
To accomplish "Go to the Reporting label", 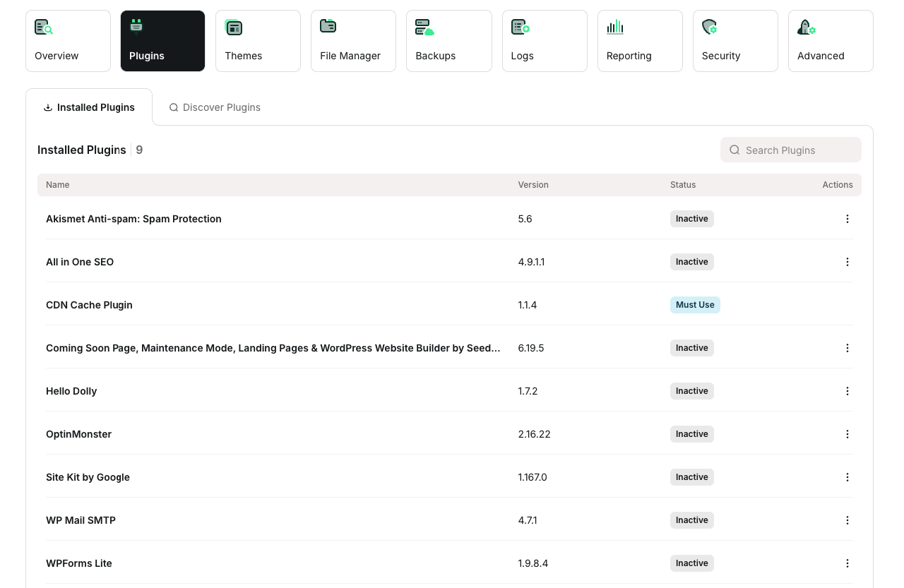I will [x=629, y=56].
